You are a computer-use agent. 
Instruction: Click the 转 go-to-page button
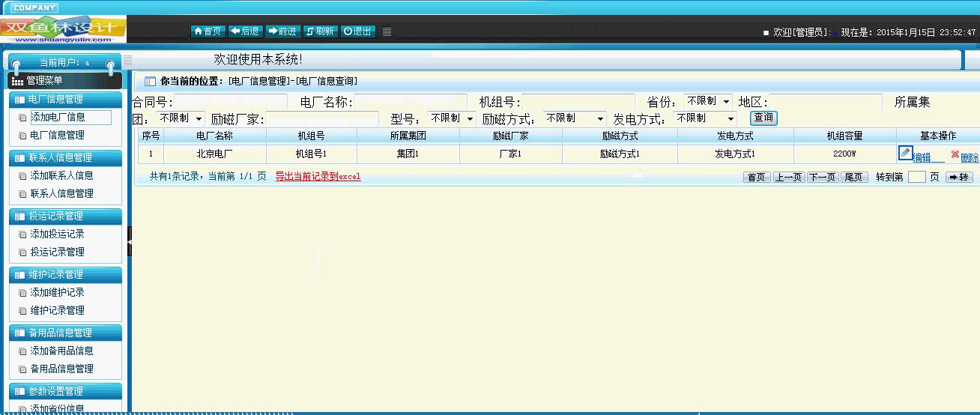pos(959,178)
